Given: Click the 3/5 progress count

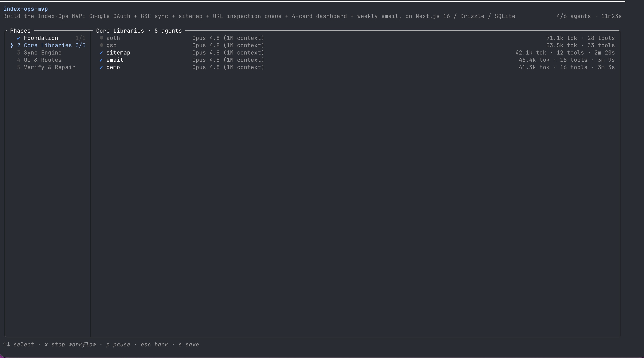Looking at the screenshot, I should click(81, 46).
